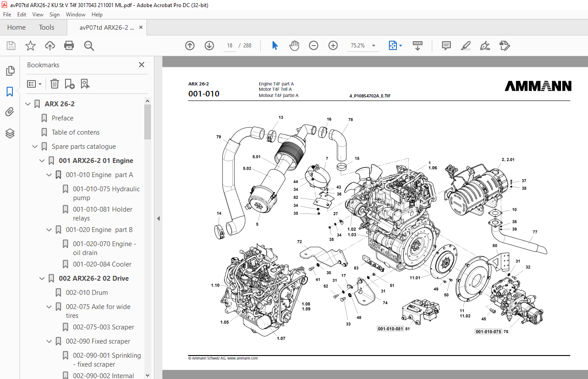Open Table of contens bookmark
The height and width of the screenshot is (379, 588).
[x=76, y=132]
